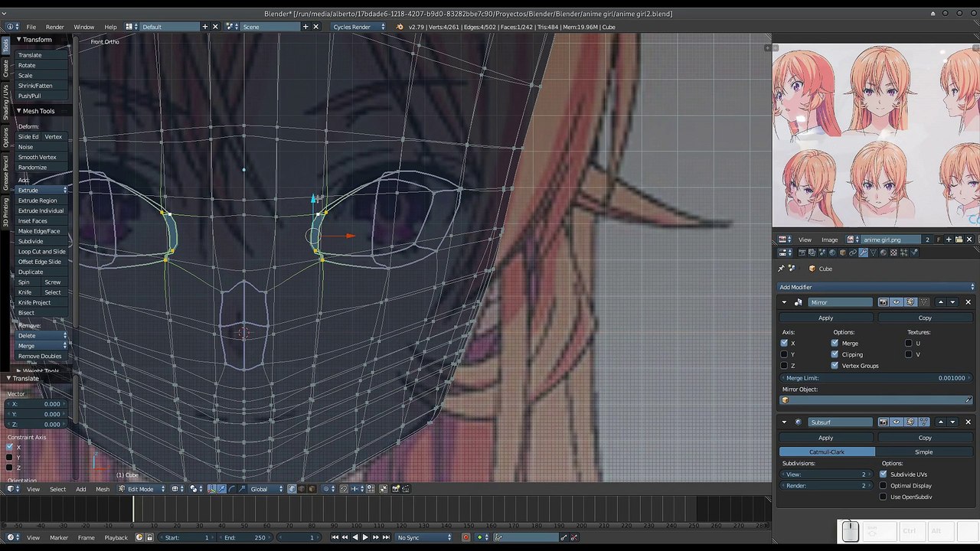Open the object constraints chain tab
This screenshot has height=551, width=980.
pos(852,253)
